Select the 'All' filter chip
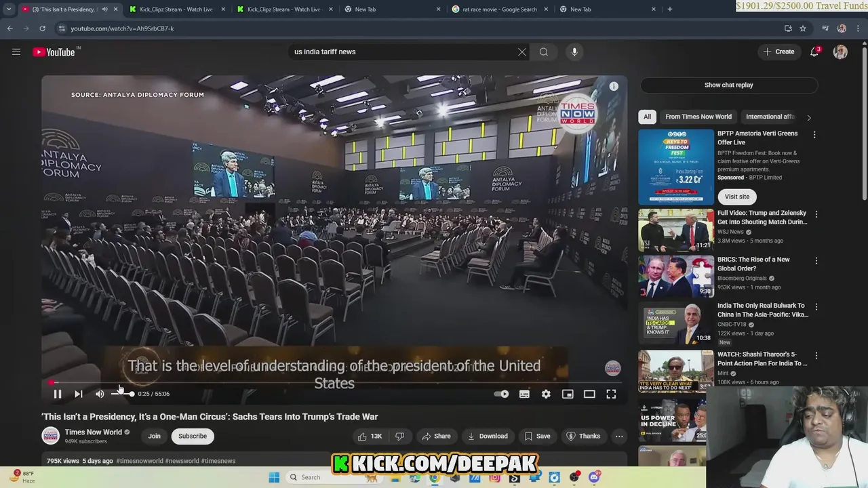Viewport: 868px width, 488px height. click(x=647, y=117)
